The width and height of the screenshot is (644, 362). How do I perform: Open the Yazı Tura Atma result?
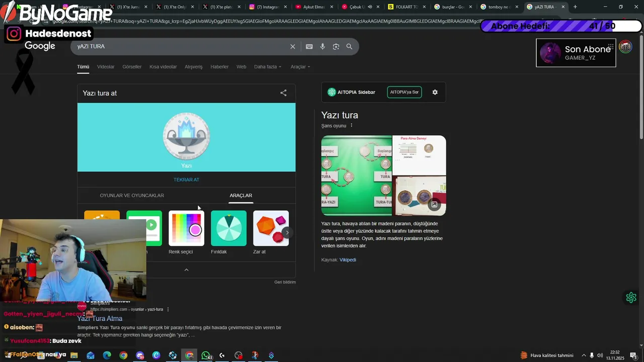(100, 318)
